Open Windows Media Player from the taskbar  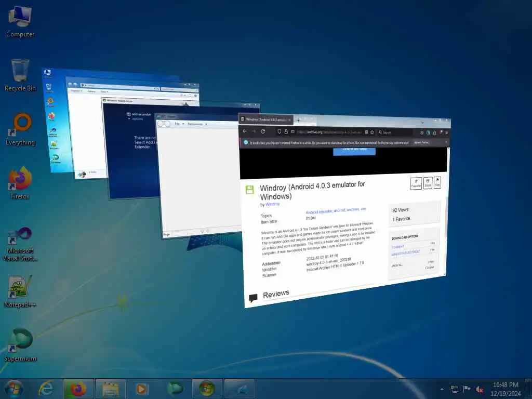(x=142, y=389)
